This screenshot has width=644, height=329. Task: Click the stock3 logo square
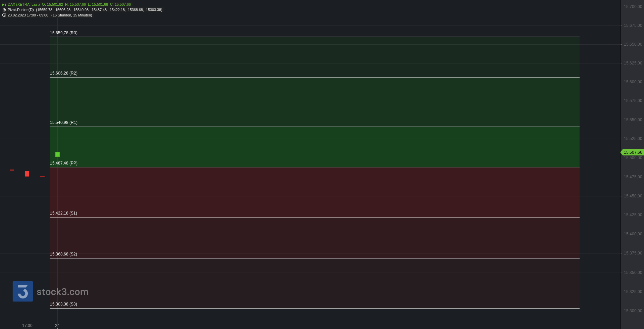(23, 291)
